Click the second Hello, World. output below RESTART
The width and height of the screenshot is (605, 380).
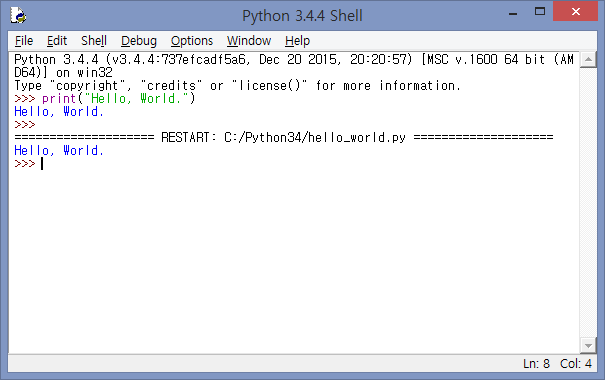(x=59, y=150)
